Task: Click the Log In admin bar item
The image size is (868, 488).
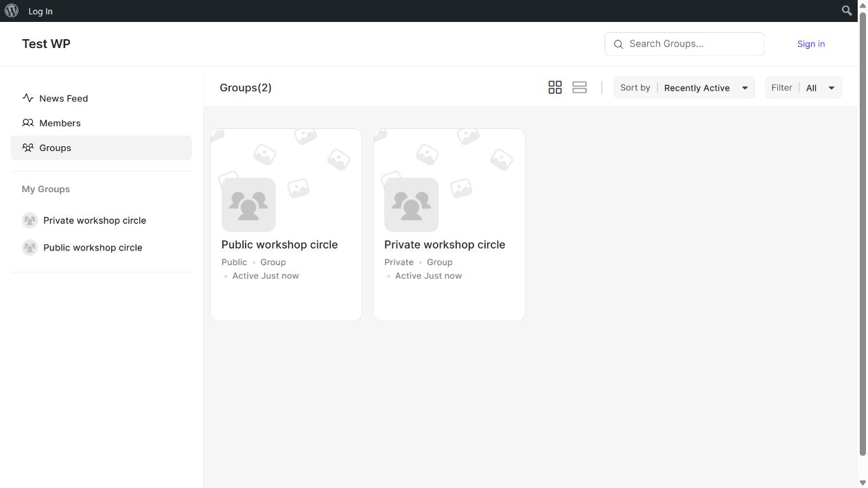Action: click(x=40, y=11)
